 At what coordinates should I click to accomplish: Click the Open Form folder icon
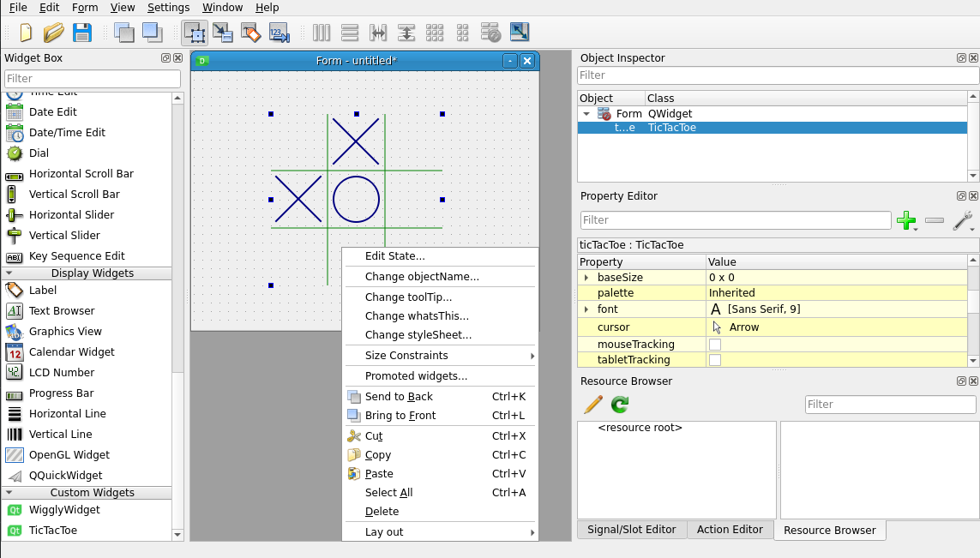(54, 33)
